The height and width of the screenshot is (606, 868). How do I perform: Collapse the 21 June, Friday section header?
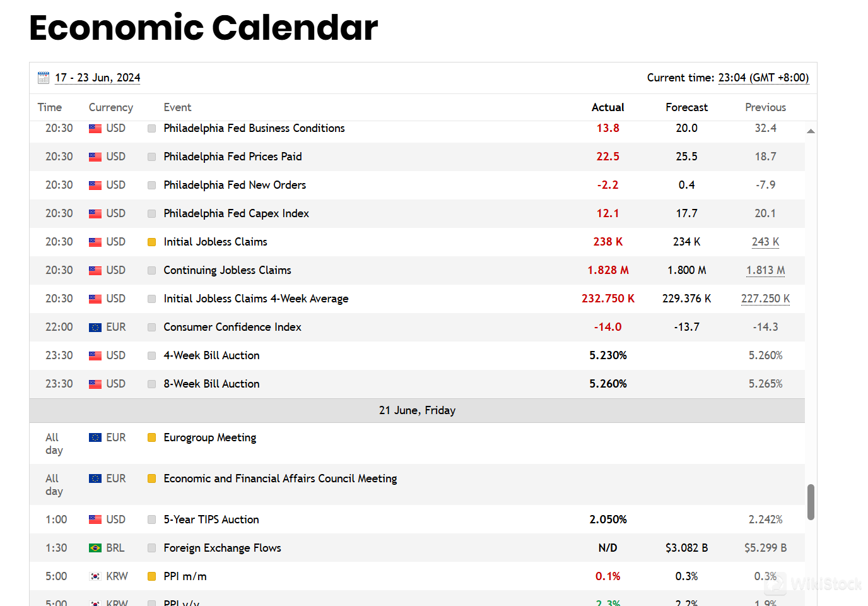pos(417,410)
